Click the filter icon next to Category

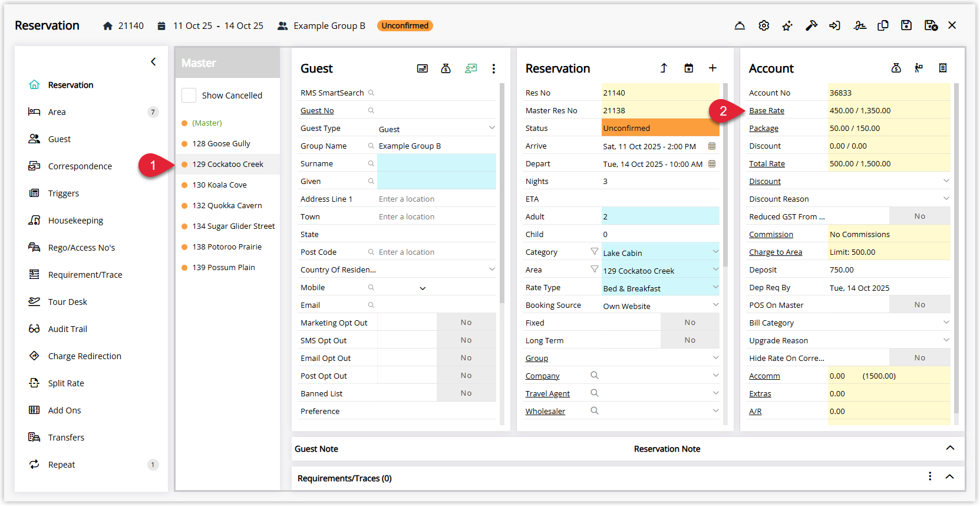pyautogui.click(x=595, y=251)
